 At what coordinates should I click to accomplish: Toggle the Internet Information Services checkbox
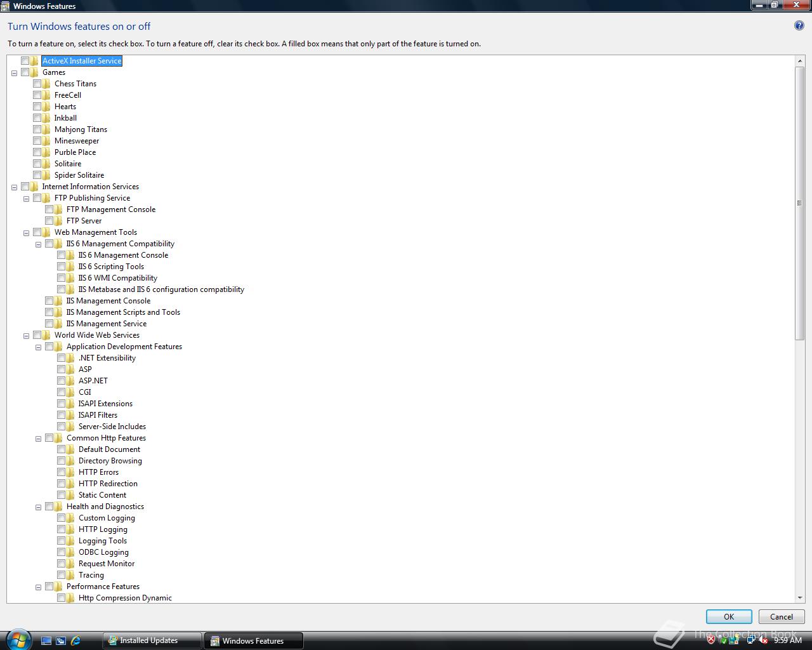click(25, 187)
